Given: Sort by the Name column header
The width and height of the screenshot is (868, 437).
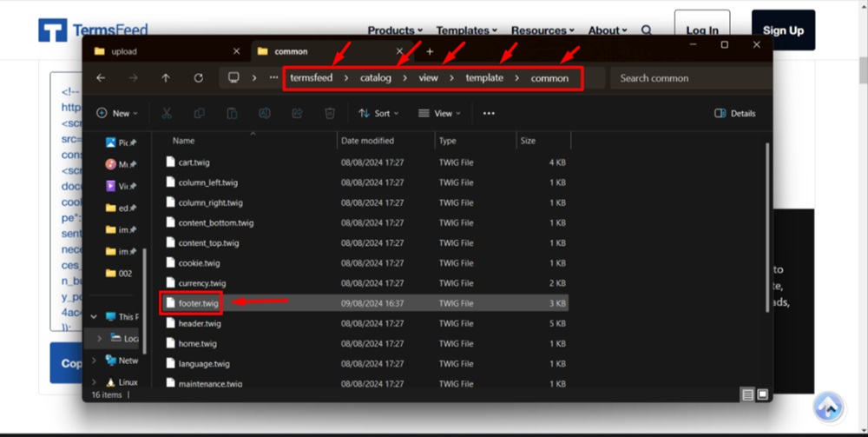Looking at the screenshot, I should tap(183, 141).
